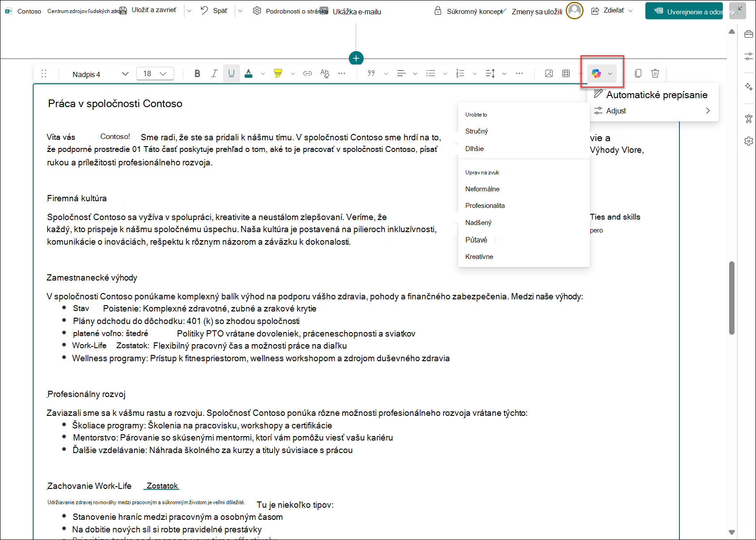Click Späť to undo
This screenshot has height=540, width=756.
click(x=214, y=11)
